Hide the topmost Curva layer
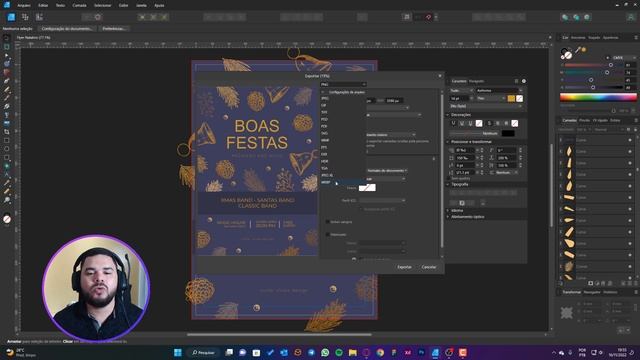The image size is (640, 360). [x=630, y=140]
